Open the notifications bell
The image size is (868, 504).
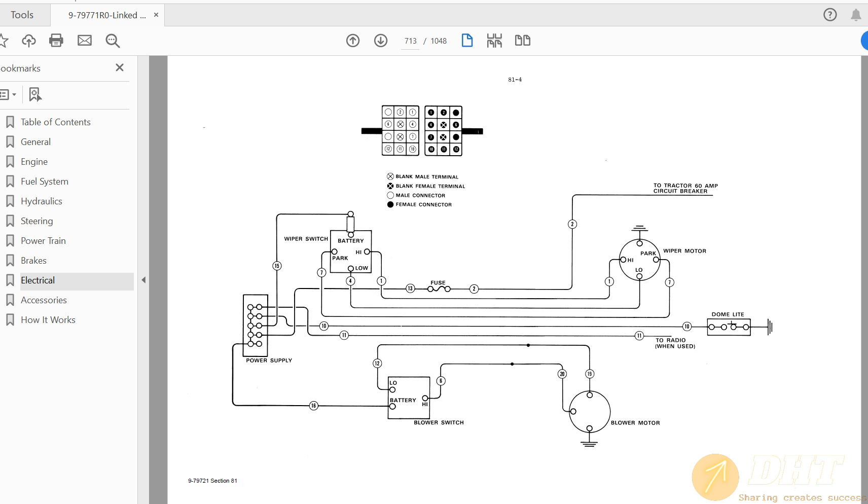pos(856,15)
